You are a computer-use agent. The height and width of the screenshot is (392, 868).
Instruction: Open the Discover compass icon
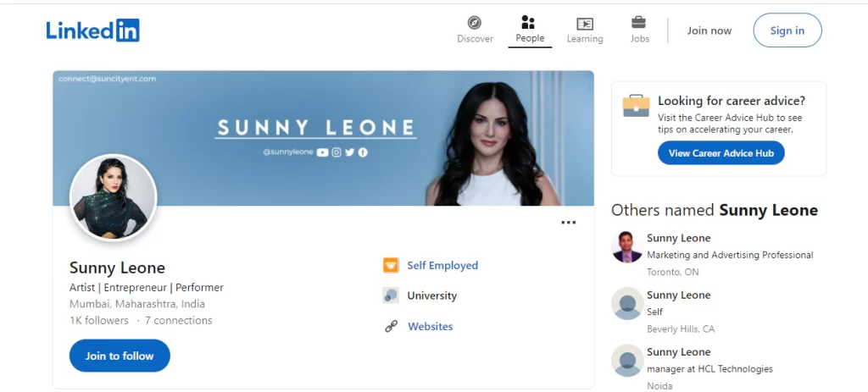475,23
